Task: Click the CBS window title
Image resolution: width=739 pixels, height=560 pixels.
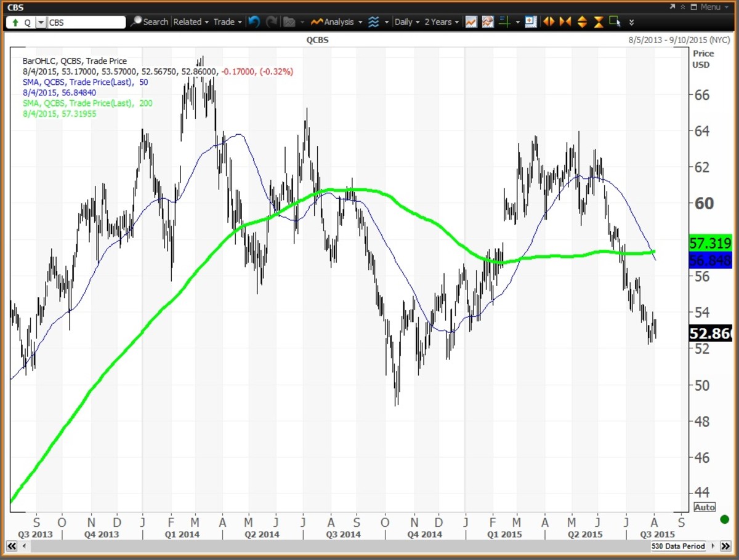Action: [15, 7]
